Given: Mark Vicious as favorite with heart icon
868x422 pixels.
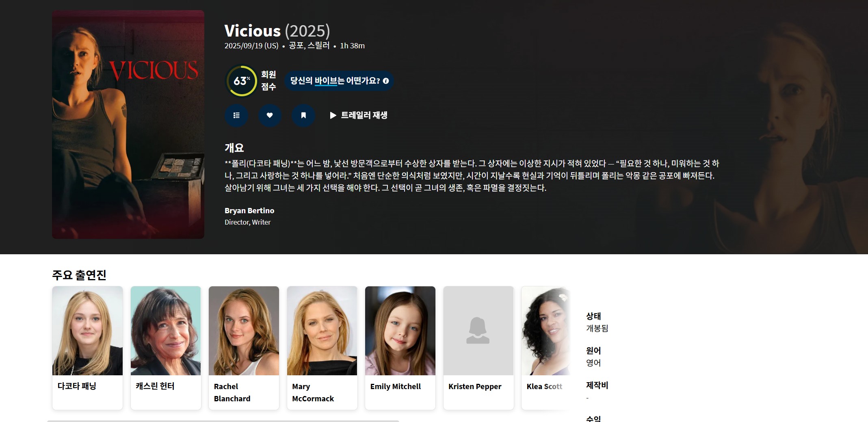Looking at the screenshot, I should coord(270,115).
